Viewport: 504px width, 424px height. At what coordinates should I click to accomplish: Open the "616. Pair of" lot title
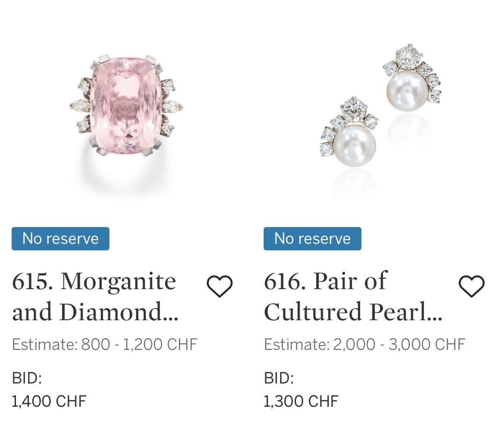pyautogui.click(x=325, y=282)
